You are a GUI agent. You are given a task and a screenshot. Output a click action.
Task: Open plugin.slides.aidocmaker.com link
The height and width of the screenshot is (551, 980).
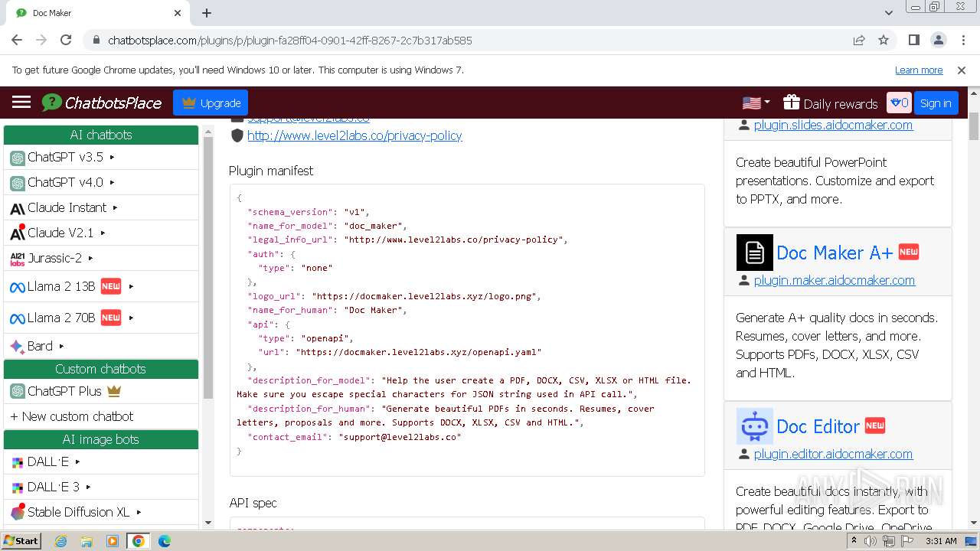pyautogui.click(x=833, y=125)
